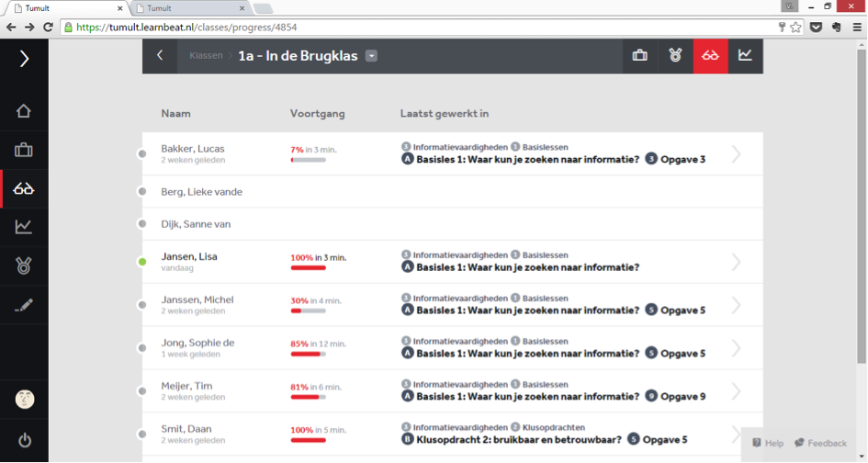The width and height of the screenshot is (868, 463).
Task: Click the green online status dot for Jansen, Lisa
Action: 142,262
